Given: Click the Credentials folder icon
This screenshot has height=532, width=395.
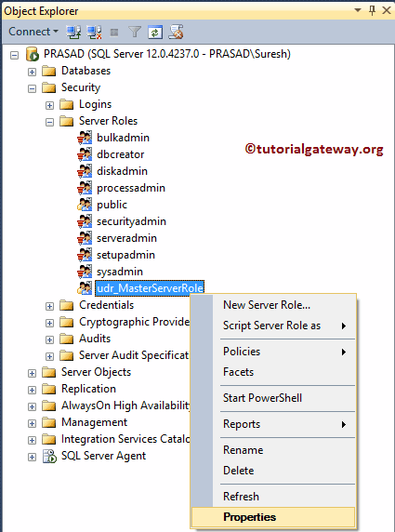Looking at the screenshot, I should coord(67,305).
